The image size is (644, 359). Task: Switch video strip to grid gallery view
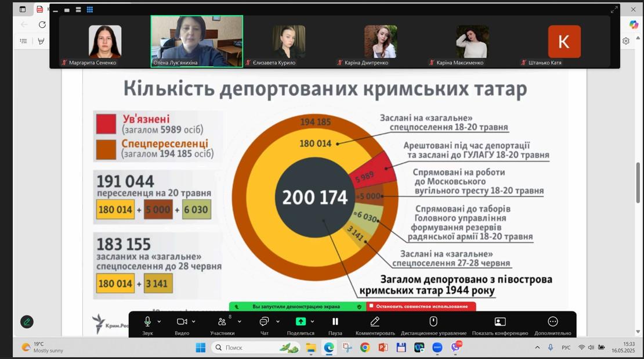pyautogui.click(x=89, y=10)
